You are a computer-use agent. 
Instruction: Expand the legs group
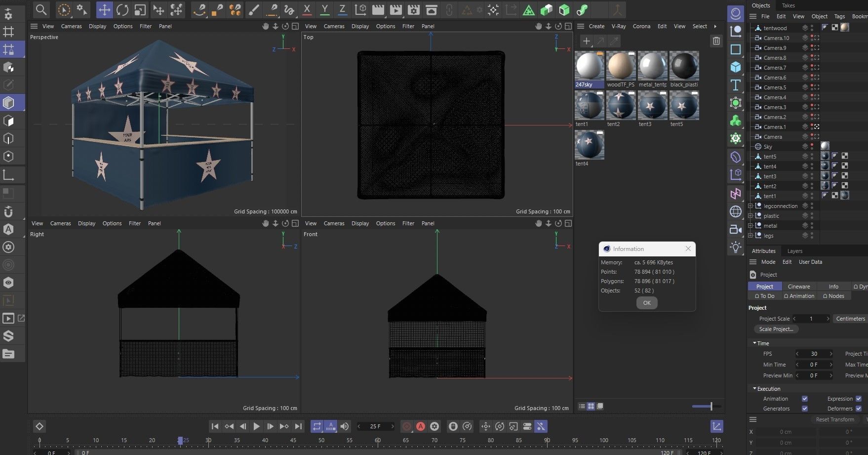point(750,236)
